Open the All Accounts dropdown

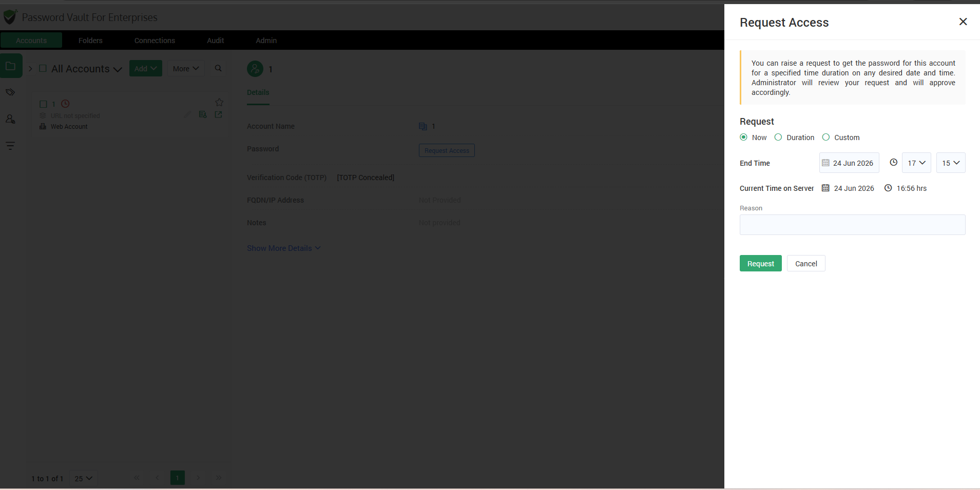[x=87, y=69]
